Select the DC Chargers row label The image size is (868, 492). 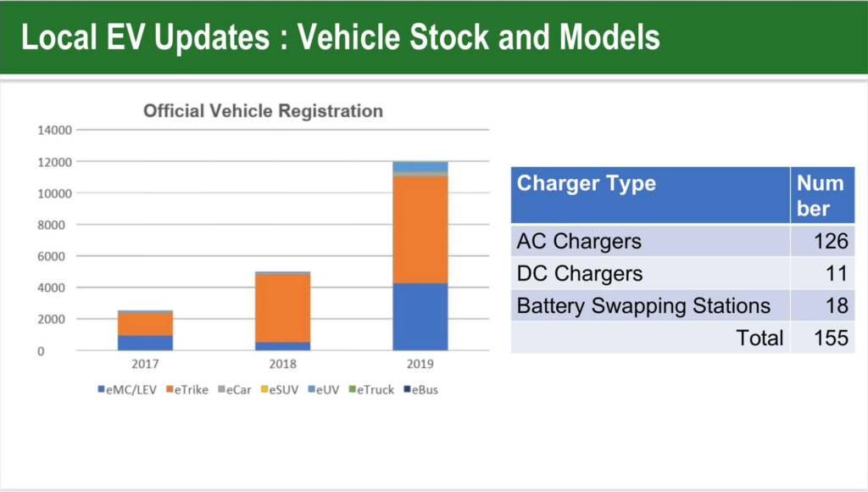tap(580, 273)
